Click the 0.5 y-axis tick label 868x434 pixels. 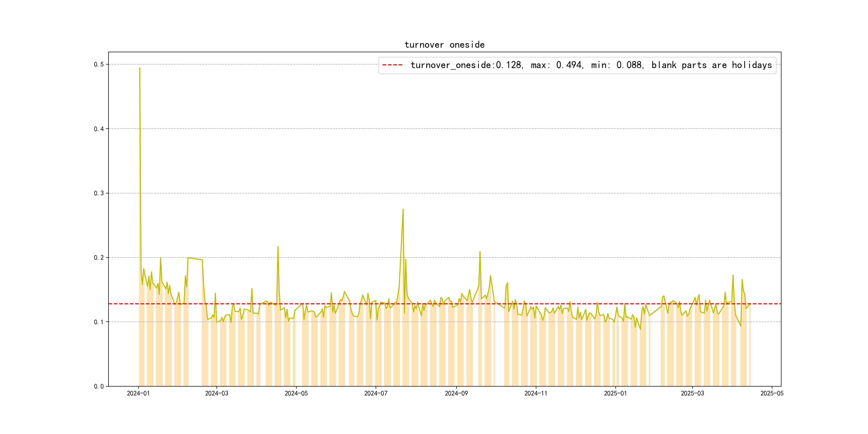(99, 64)
